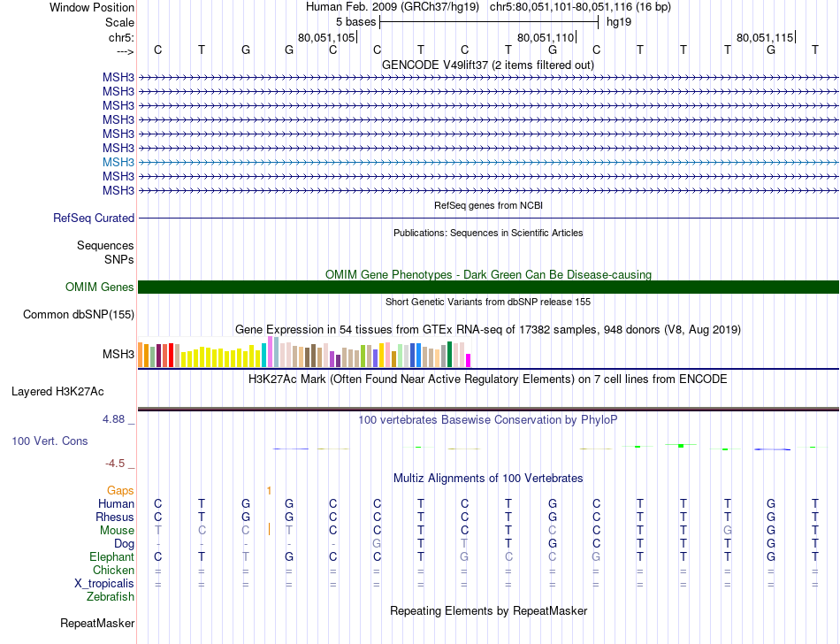
Task: Click the magenta bar in GTEx expression chart
Action: (x=469, y=360)
